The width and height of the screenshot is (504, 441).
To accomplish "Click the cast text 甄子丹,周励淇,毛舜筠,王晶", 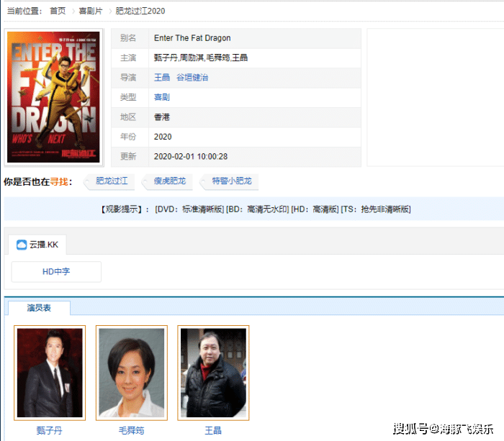I will pos(201,58).
